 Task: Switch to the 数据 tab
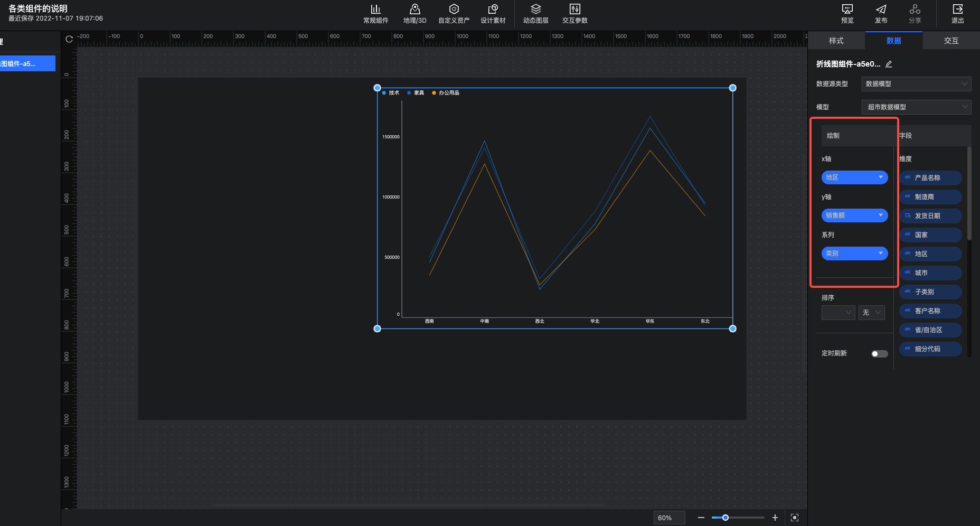(x=893, y=41)
